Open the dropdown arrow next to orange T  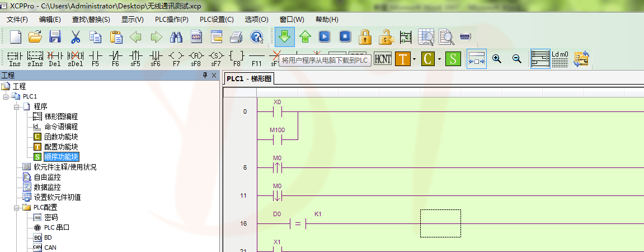pos(414,59)
